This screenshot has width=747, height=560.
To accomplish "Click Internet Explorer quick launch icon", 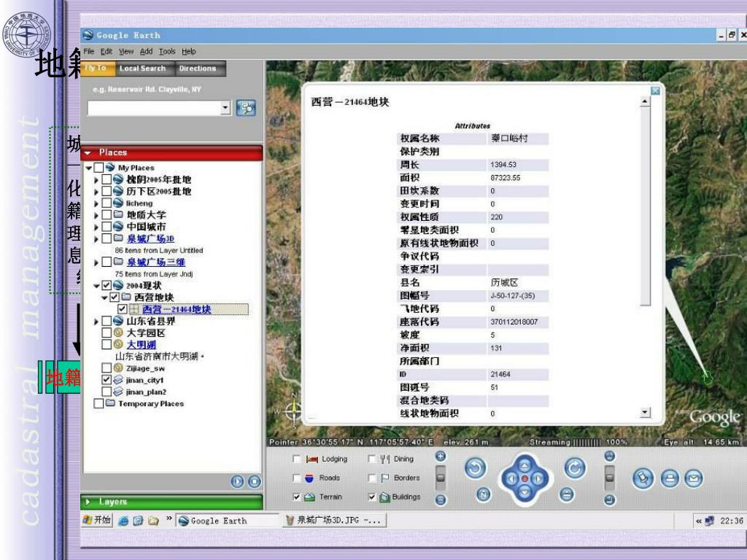I will click(x=123, y=521).
